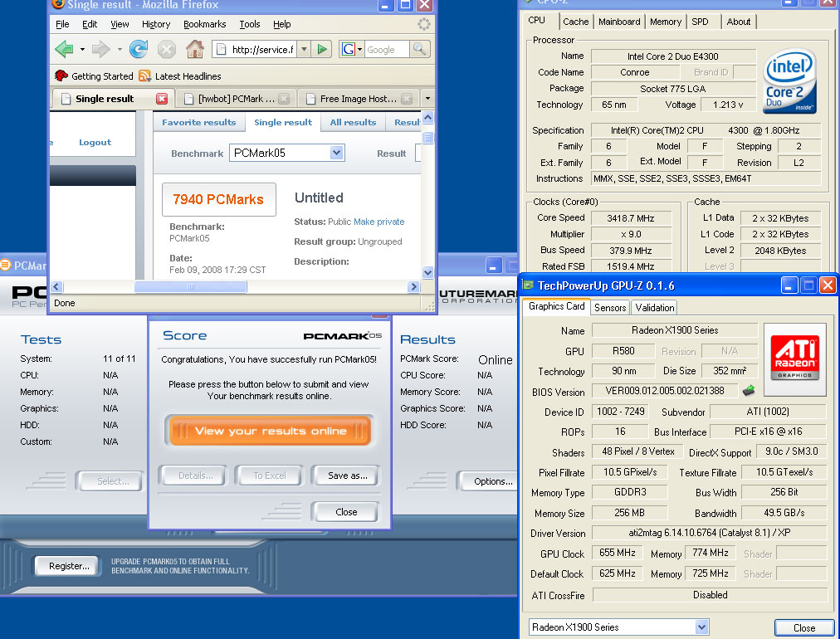This screenshot has height=639, width=840.
Task: Switch to CPU-Z Memory tab
Action: pyautogui.click(x=666, y=22)
